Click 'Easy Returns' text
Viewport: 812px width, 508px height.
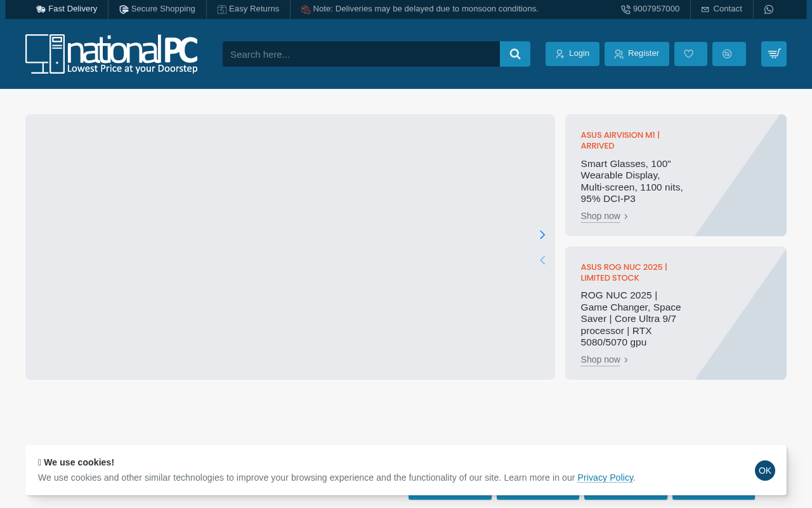click(254, 9)
